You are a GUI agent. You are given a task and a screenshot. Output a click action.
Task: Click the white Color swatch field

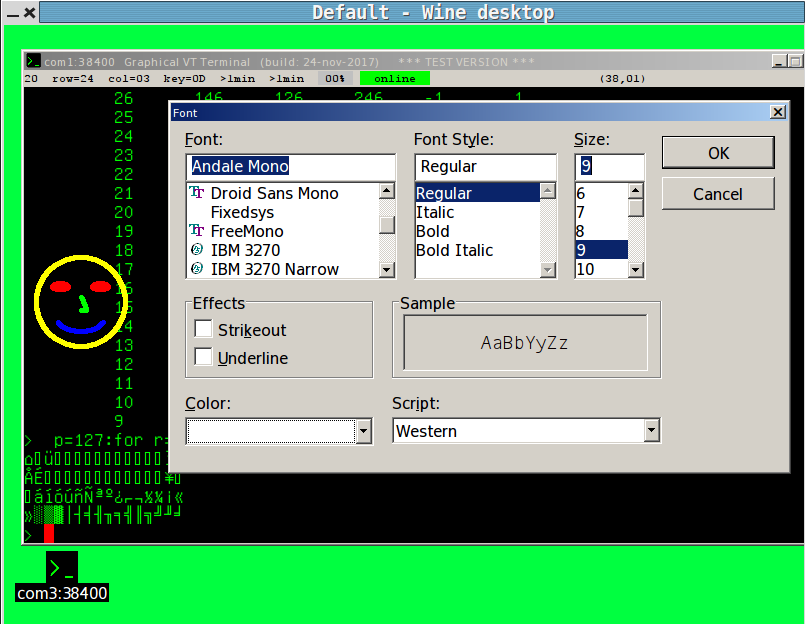[x=270, y=431]
